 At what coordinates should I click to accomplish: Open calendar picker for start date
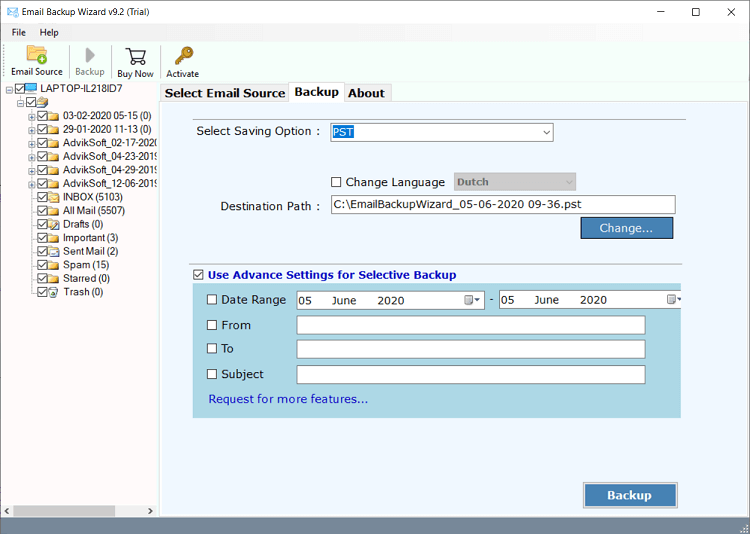pos(471,300)
